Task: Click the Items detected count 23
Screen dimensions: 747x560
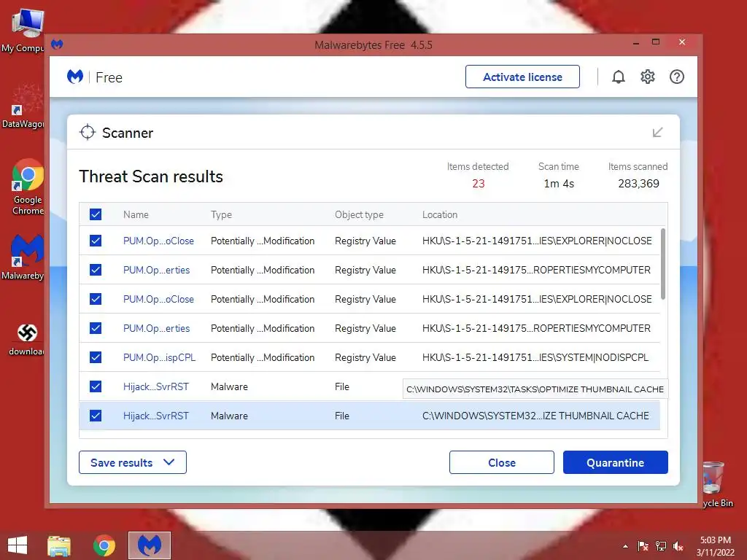Action: [479, 183]
